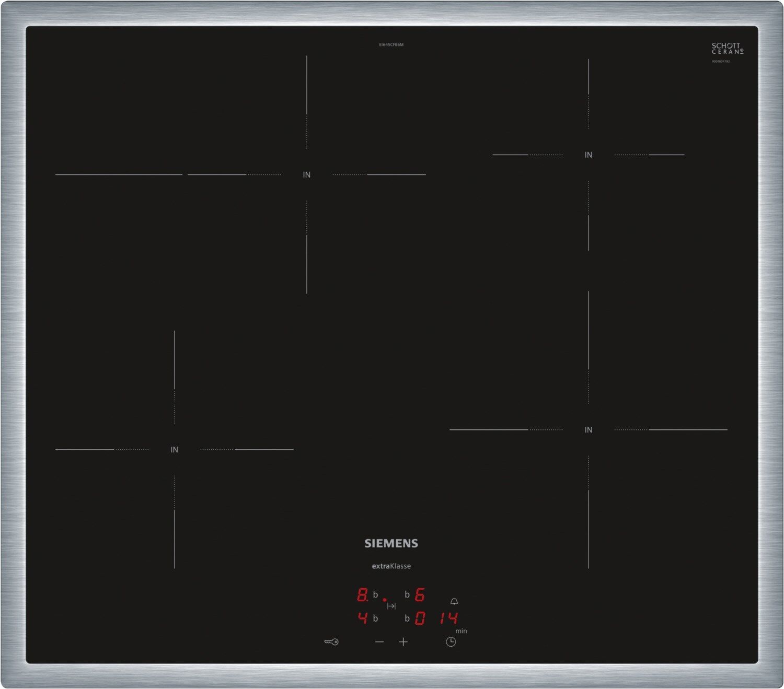Click the EI645CFB6M model number text
The image size is (784, 689).
click(391, 45)
